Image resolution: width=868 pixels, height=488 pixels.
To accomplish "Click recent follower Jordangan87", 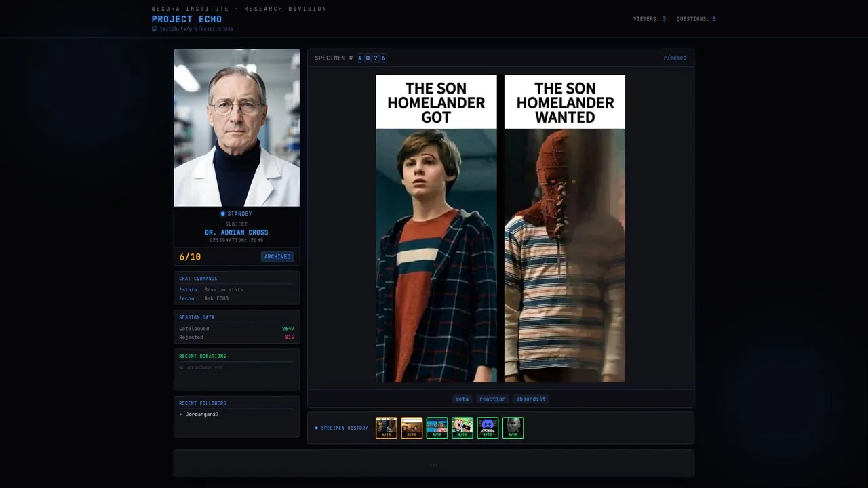I will (202, 414).
